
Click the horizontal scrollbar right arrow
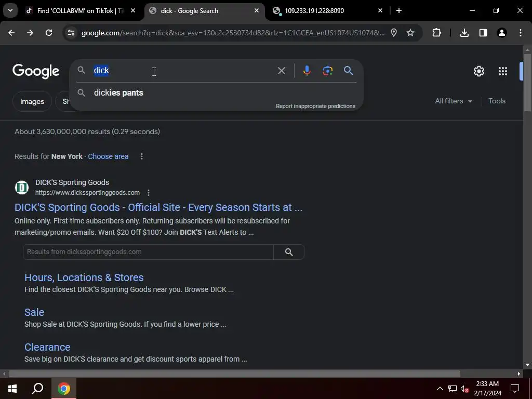[x=519, y=374]
